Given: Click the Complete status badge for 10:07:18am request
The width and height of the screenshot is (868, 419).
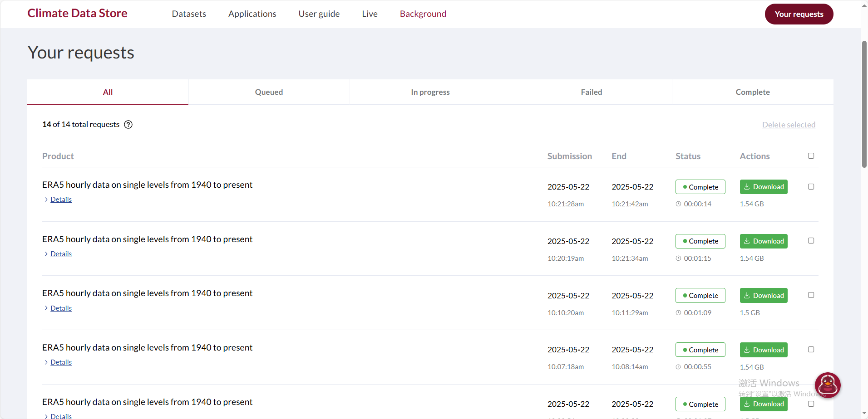Looking at the screenshot, I should tap(700, 350).
